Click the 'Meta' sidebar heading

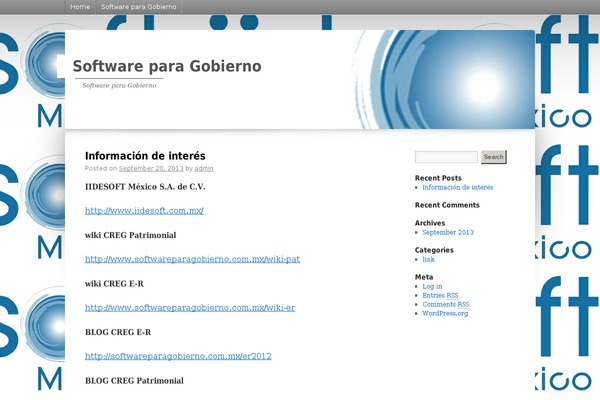pos(424,277)
